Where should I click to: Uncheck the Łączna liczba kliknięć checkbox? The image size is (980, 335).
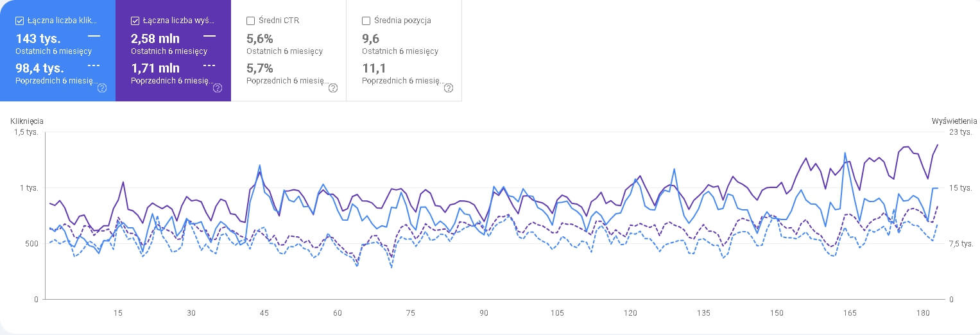pyautogui.click(x=19, y=21)
